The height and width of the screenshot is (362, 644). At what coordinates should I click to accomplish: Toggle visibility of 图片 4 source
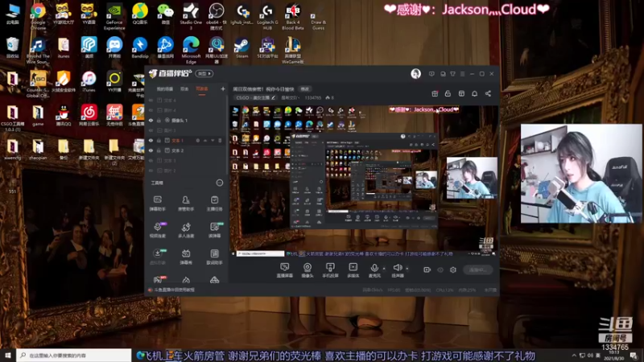coord(151,110)
